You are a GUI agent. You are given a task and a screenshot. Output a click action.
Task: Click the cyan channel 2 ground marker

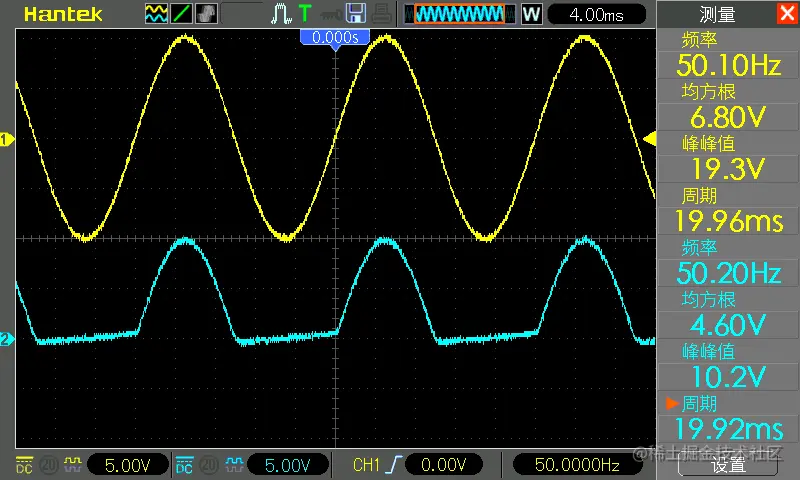coord(7,339)
